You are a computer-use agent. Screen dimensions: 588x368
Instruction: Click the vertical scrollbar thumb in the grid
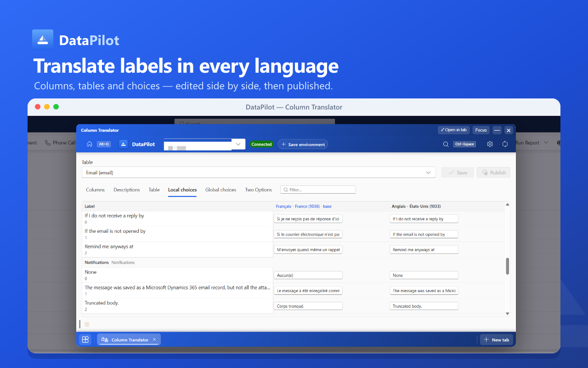[x=508, y=266]
